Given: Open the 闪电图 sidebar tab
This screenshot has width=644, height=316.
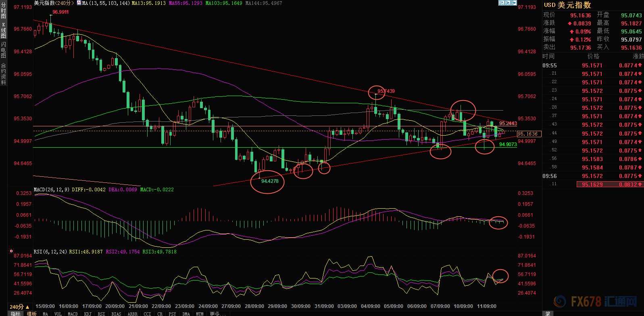Looking at the screenshot, I should [x=4, y=50].
